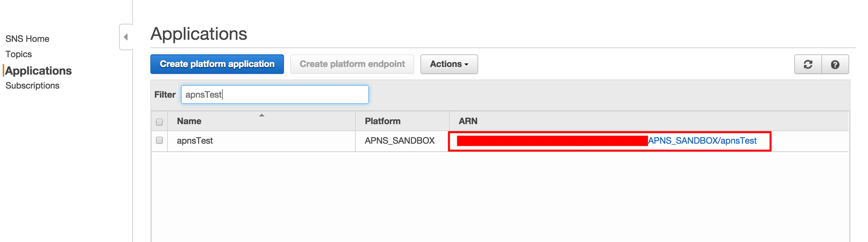Go to SNS Home in sidebar
Image resolution: width=868 pixels, height=242 pixels.
27,39
